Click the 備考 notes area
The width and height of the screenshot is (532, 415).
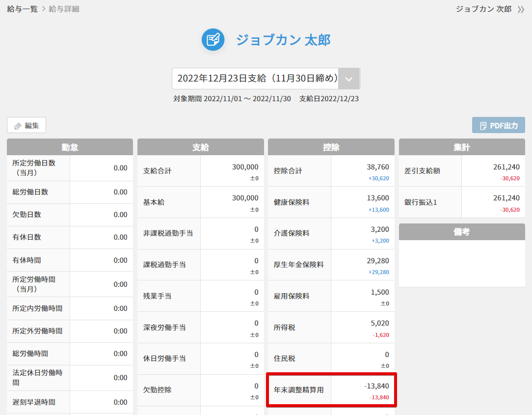462,263
